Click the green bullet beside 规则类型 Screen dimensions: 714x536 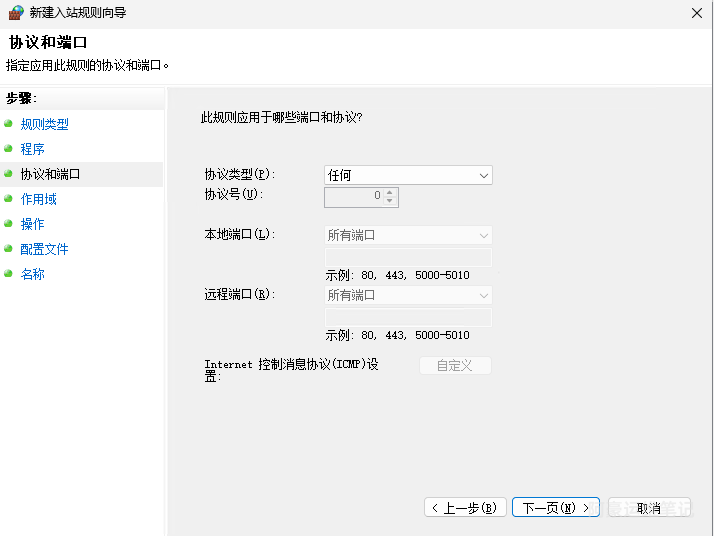pos(9,124)
